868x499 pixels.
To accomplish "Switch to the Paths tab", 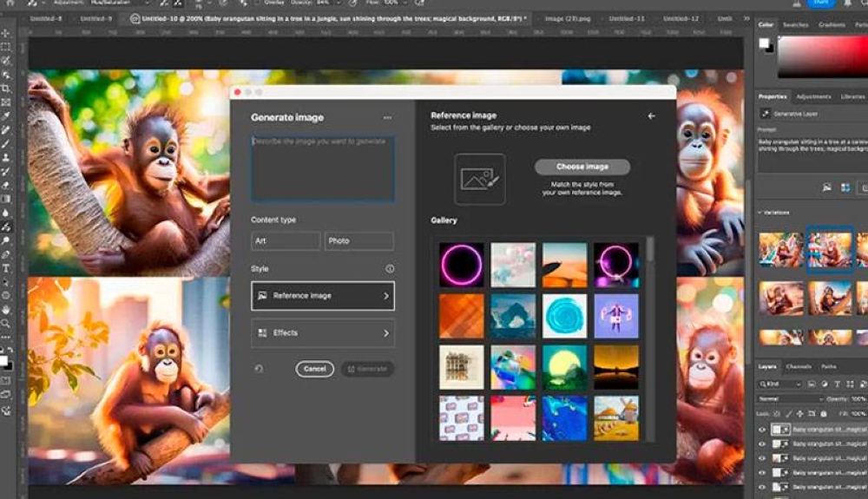I will point(829,367).
